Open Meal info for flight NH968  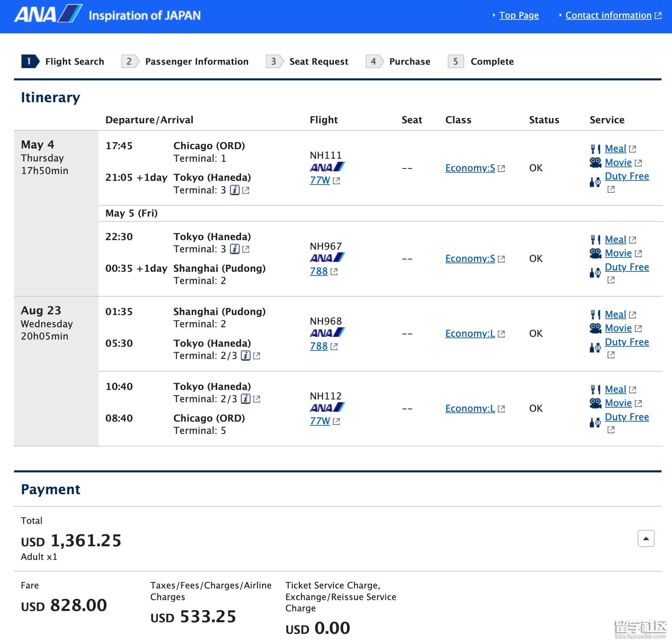pyautogui.click(x=615, y=314)
